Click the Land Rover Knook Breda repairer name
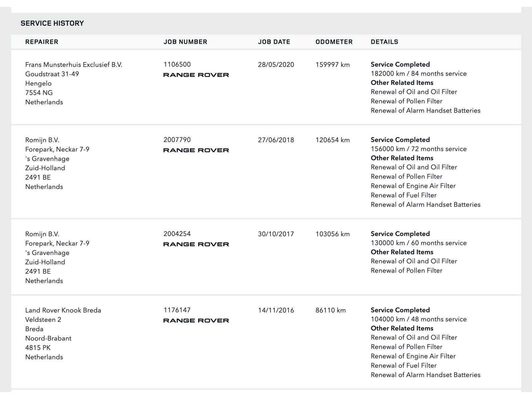The image size is (532, 399). pyautogui.click(x=63, y=310)
